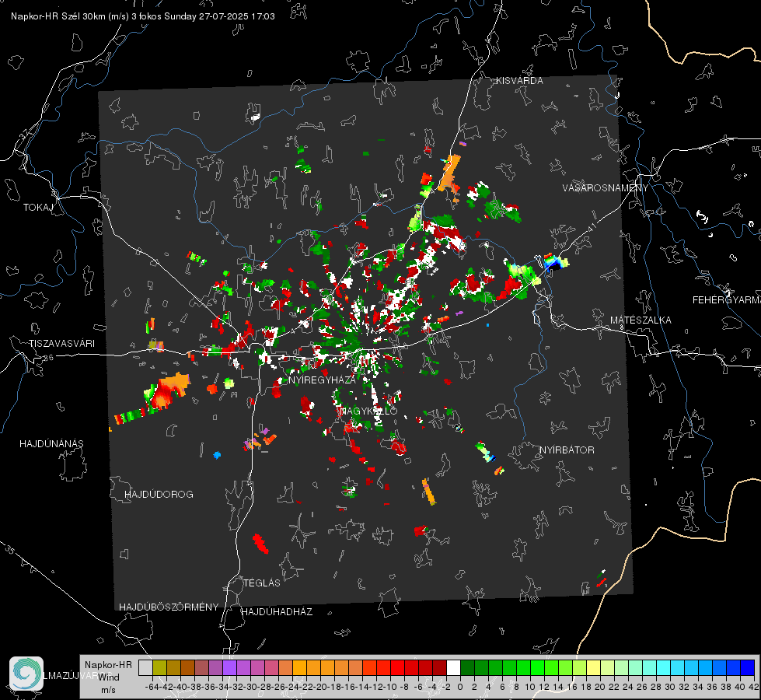The height and width of the screenshot is (700, 761).
Task: Click the Wind label in the legend
Action: point(109,677)
